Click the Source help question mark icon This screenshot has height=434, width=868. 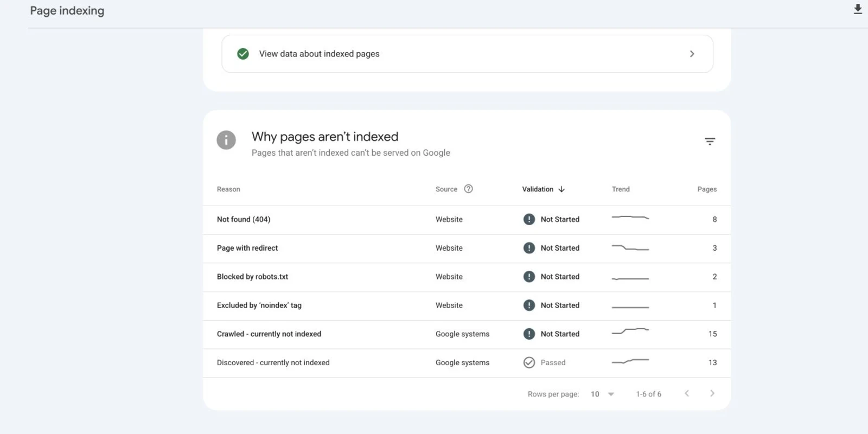coord(468,189)
